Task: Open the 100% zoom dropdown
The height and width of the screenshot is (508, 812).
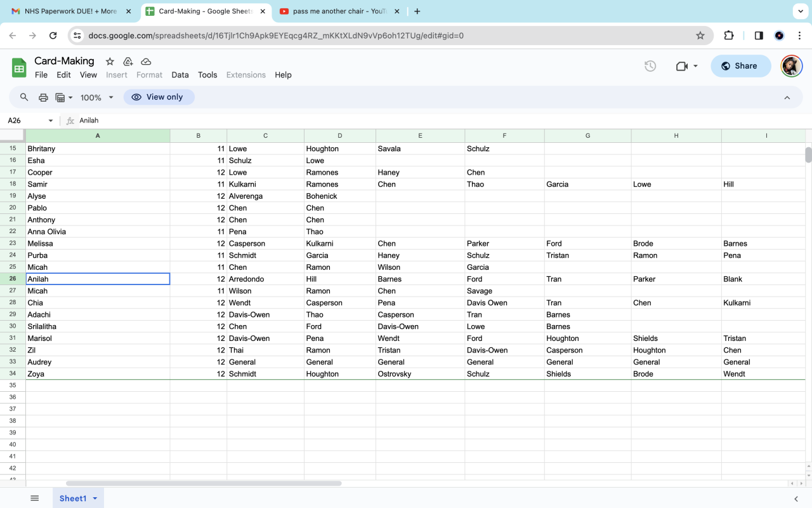Action: [x=96, y=97]
